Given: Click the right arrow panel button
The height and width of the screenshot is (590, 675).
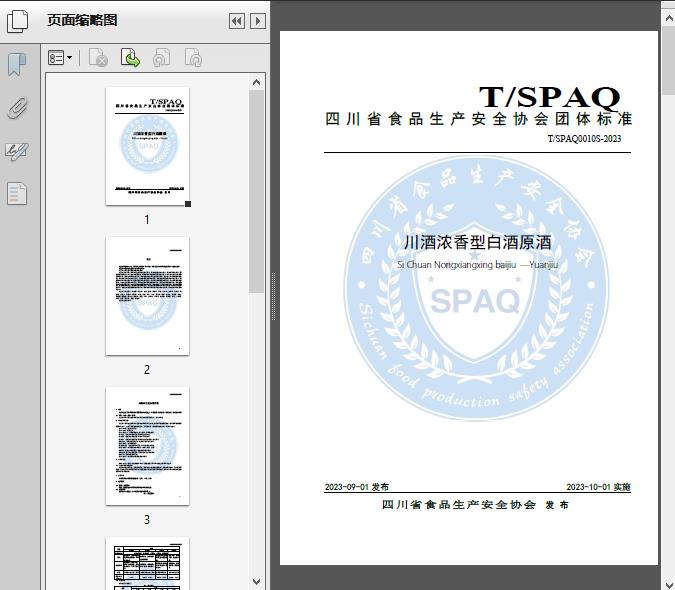Looking at the screenshot, I should (258, 21).
